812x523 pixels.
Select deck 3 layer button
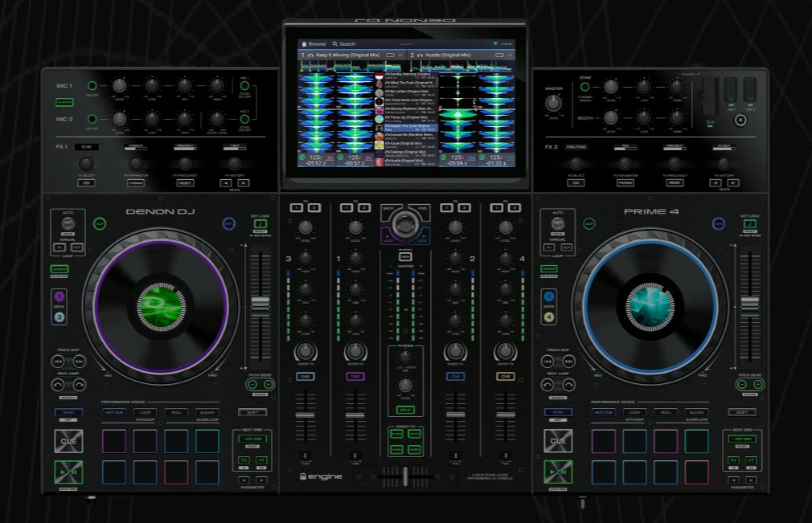pos(59,317)
